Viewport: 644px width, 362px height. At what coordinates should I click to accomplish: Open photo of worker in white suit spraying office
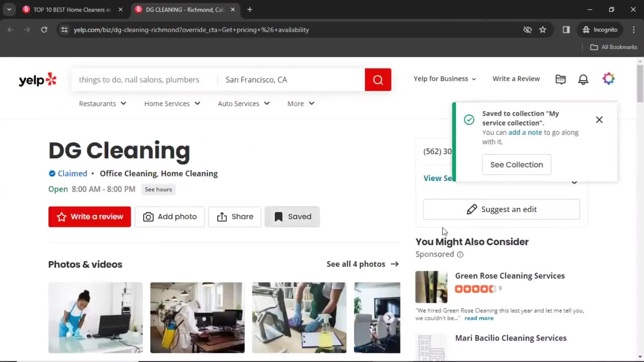(197, 318)
